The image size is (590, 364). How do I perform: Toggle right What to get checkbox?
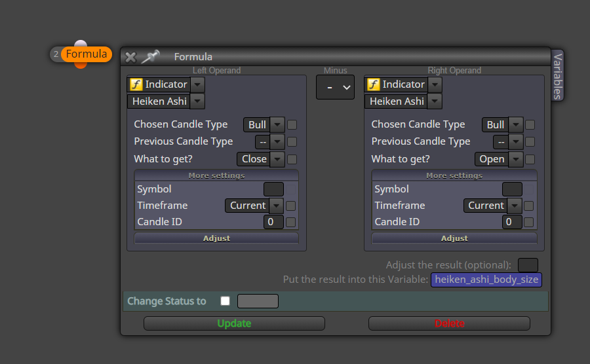click(530, 159)
